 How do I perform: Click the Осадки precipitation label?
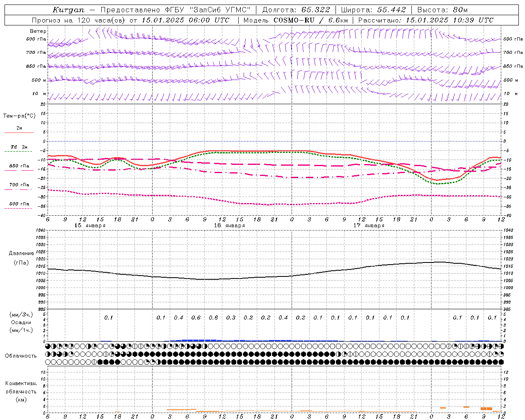pos(21,322)
